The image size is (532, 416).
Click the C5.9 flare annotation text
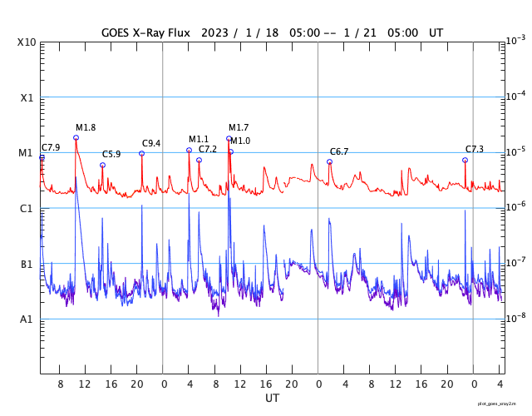pyautogui.click(x=111, y=155)
